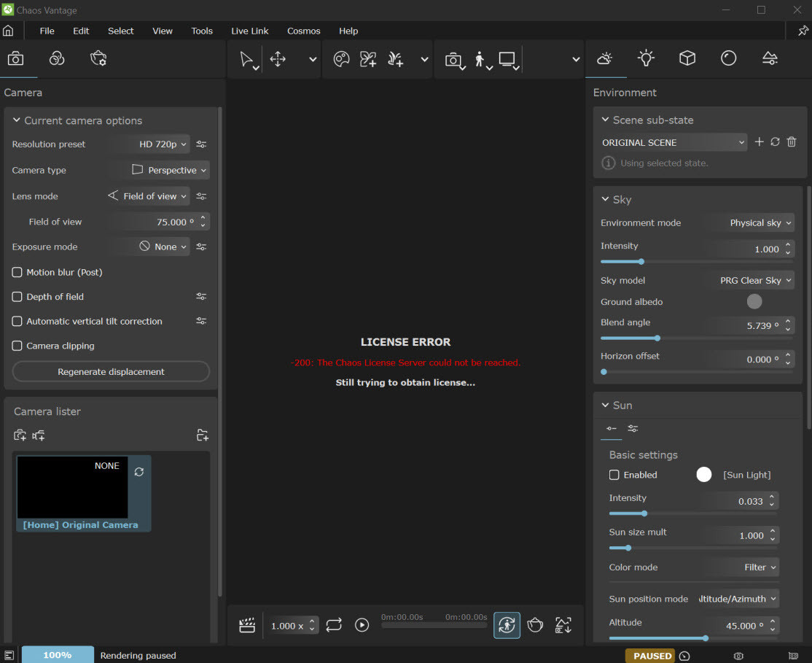Toggle the highlighted refresh render icon

pos(507,625)
